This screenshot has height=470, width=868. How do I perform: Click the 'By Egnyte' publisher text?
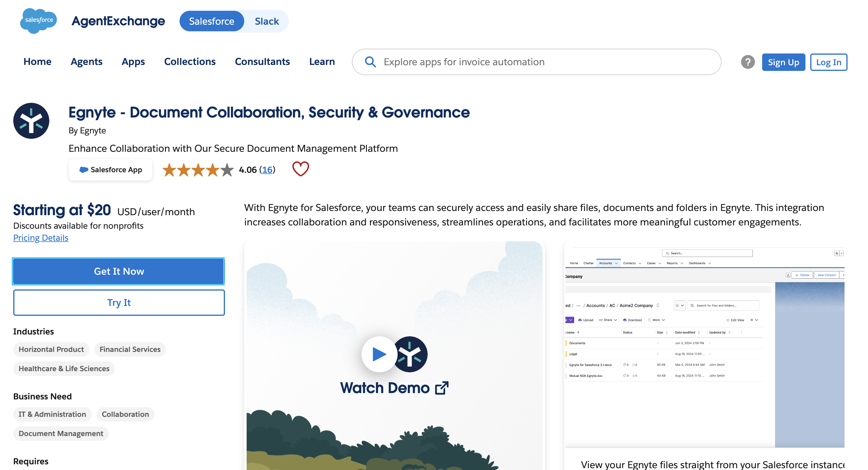coord(87,131)
